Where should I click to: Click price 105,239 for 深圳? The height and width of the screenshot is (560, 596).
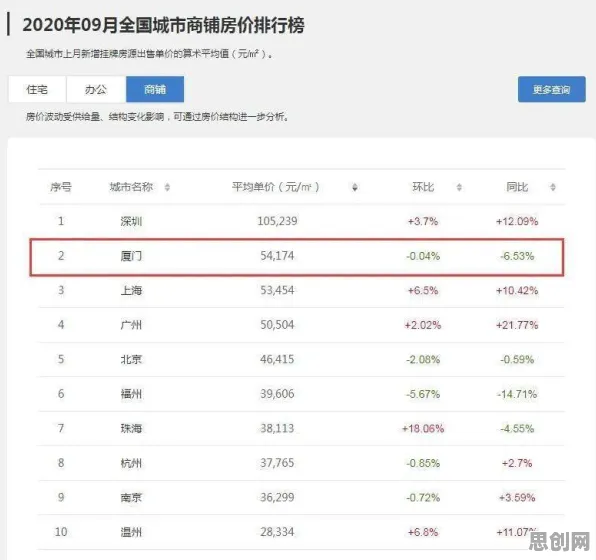[277, 221]
